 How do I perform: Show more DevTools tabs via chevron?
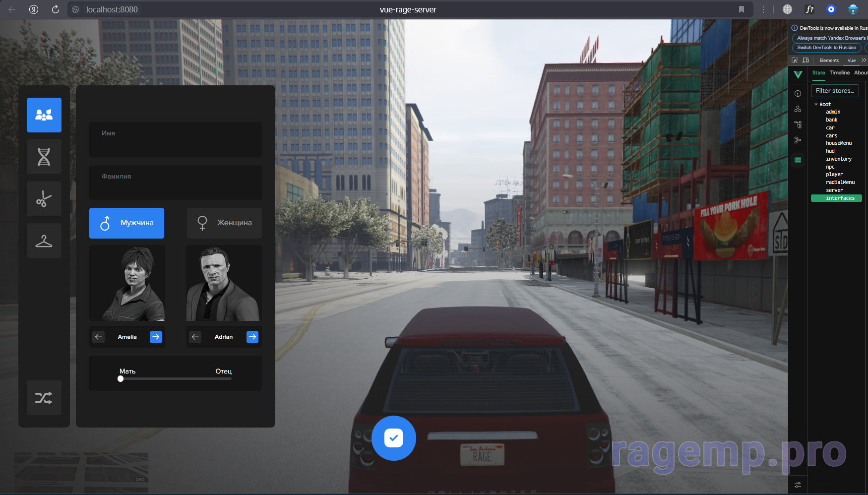click(864, 61)
